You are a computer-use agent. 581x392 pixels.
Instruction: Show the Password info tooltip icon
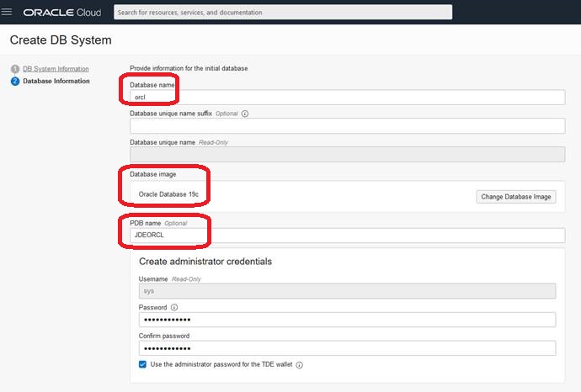(x=174, y=307)
